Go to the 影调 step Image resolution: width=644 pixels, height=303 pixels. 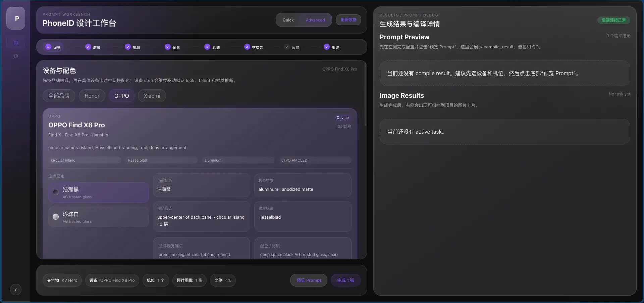pos(212,47)
